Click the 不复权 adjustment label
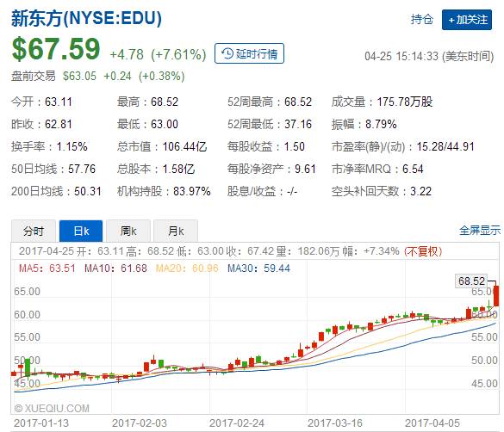Screen dimensions: 504x432 tap(423, 251)
